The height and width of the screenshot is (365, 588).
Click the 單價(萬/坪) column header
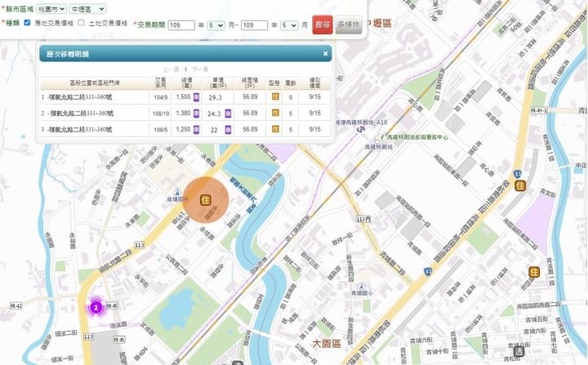218,83
